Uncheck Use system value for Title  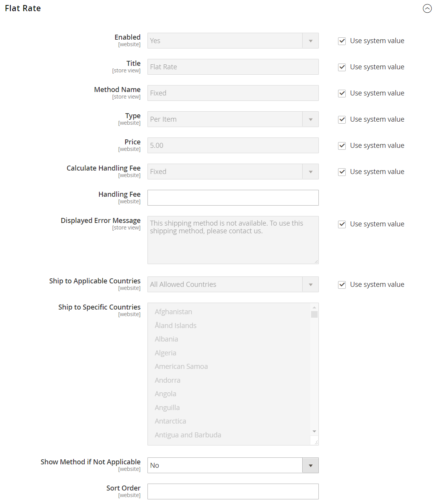(x=342, y=67)
